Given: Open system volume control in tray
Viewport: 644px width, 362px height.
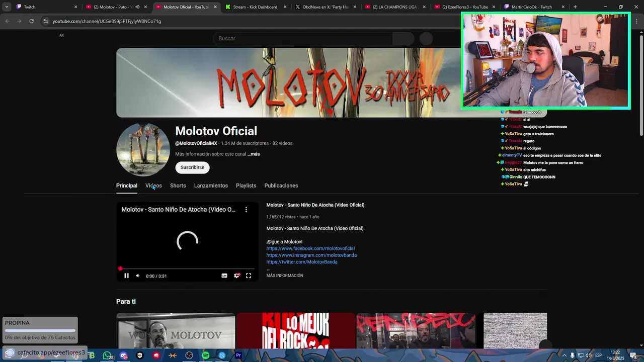Looking at the screenshot, I should click(588, 355).
